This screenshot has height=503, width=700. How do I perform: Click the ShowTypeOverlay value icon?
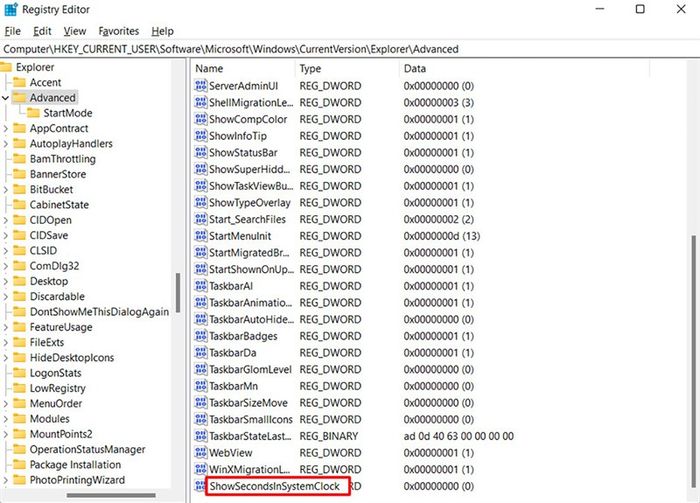pyautogui.click(x=201, y=203)
